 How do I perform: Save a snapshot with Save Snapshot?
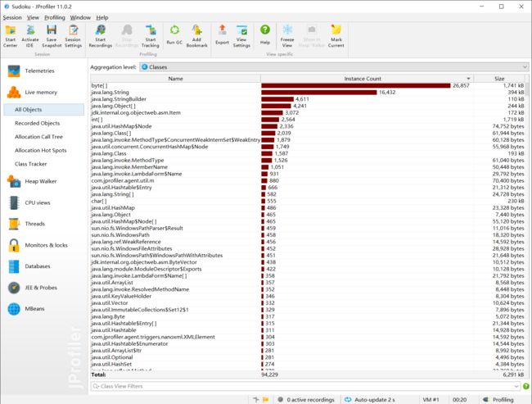pyautogui.click(x=52, y=36)
